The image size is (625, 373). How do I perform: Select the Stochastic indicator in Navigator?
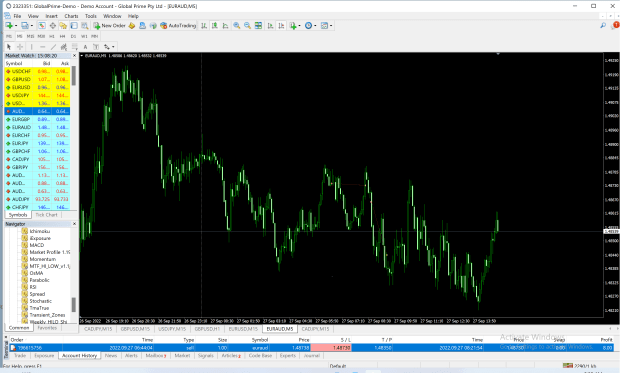click(x=40, y=301)
